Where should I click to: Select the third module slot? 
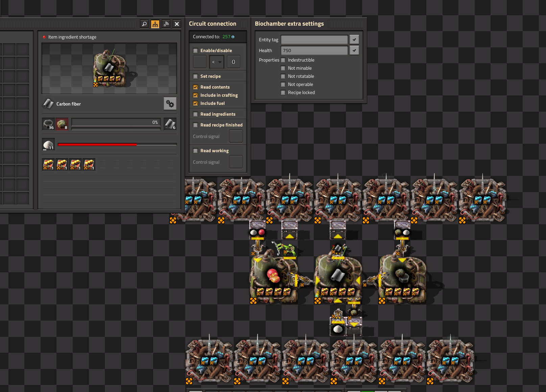click(75, 165)
